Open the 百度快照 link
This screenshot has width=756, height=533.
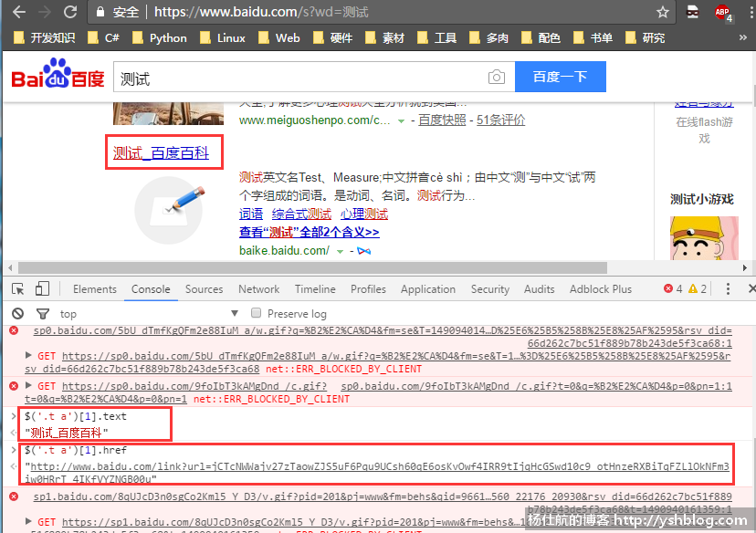pyautogui.click(x=442, y=120)
